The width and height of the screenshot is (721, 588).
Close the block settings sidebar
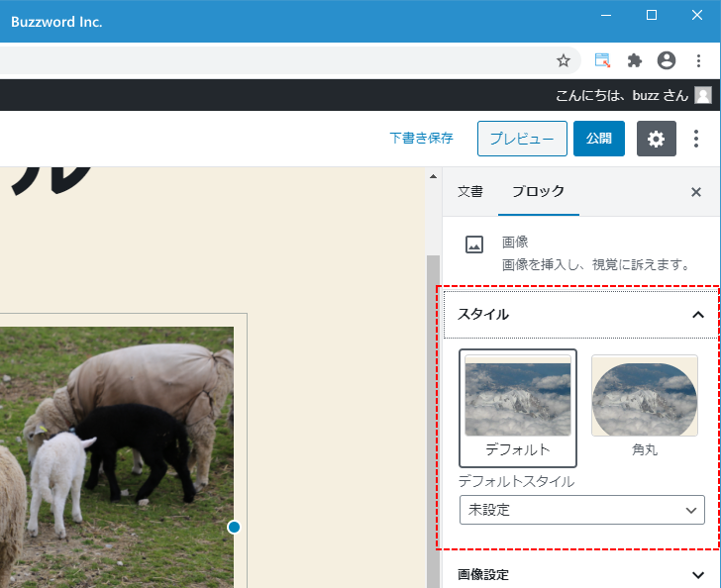click(x=695, y=192)
